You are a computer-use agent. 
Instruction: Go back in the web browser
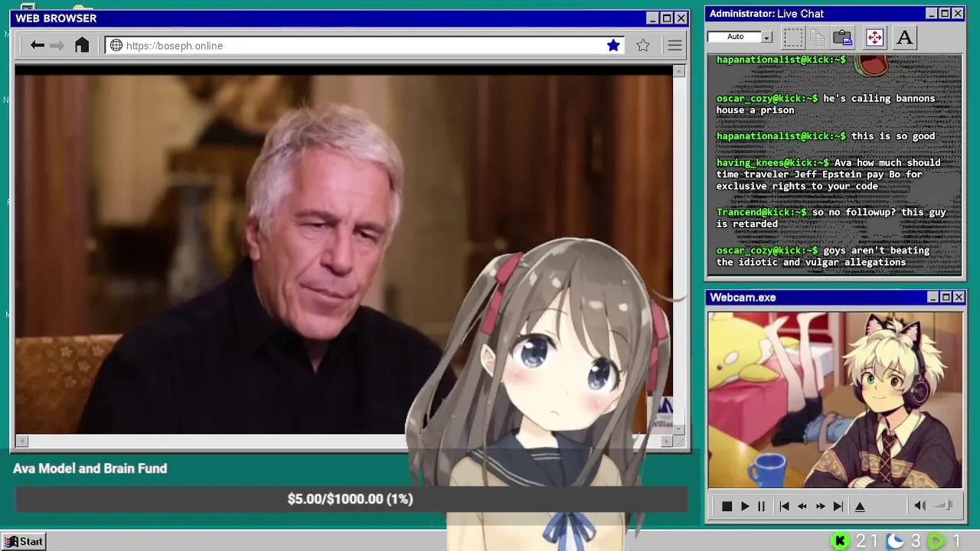point(37,46)
